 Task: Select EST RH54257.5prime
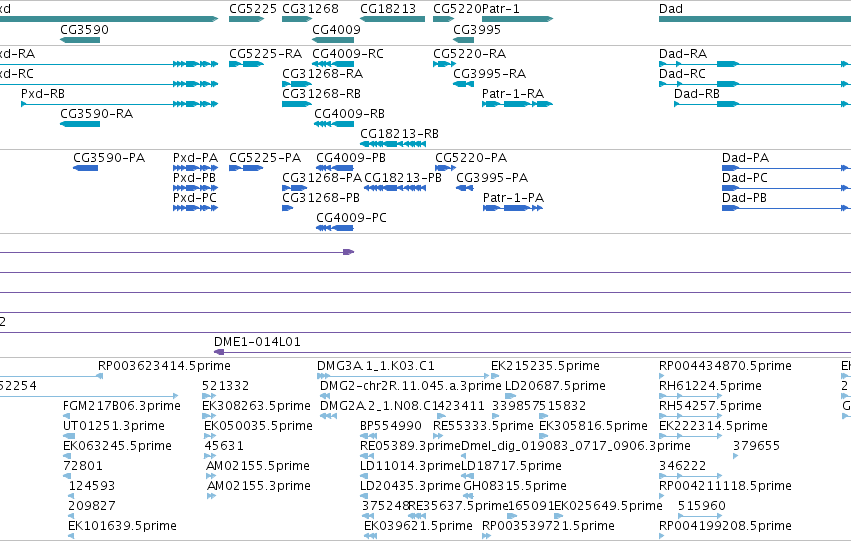[x=690, y=416]
